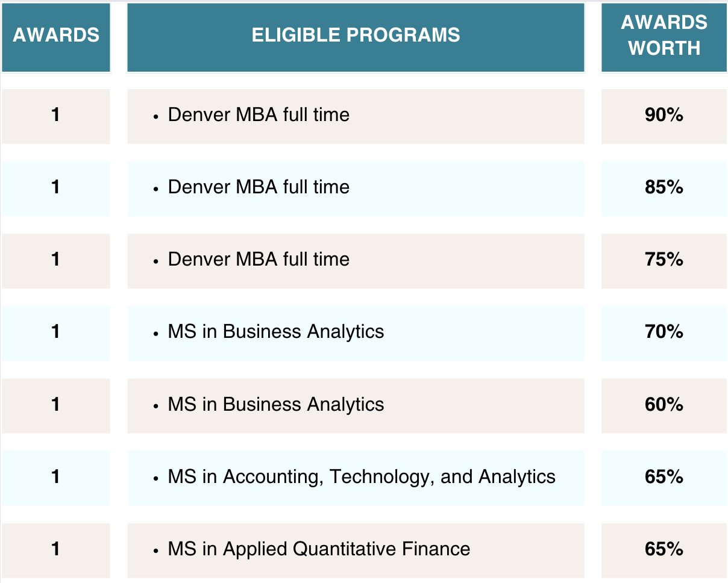Click 65% in the Accounting, Technology row
The image size is (728, 583).
(664, 476)
